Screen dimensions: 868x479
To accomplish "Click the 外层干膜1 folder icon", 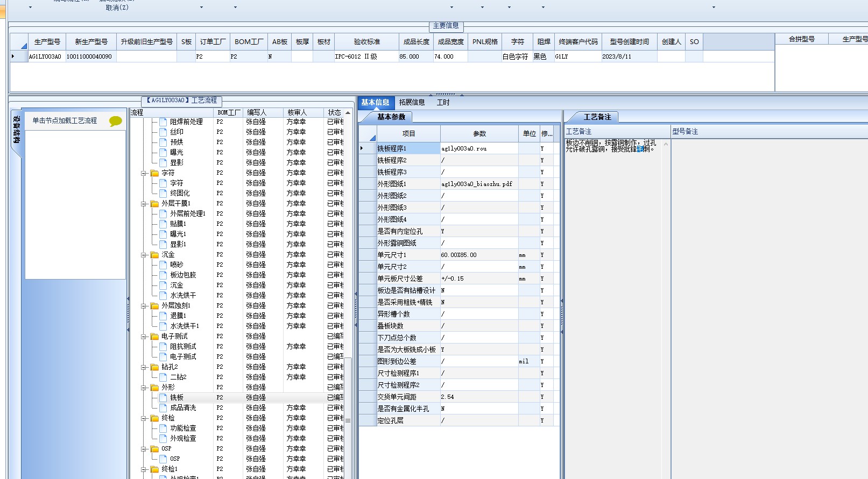I will [x=155, y=204].
